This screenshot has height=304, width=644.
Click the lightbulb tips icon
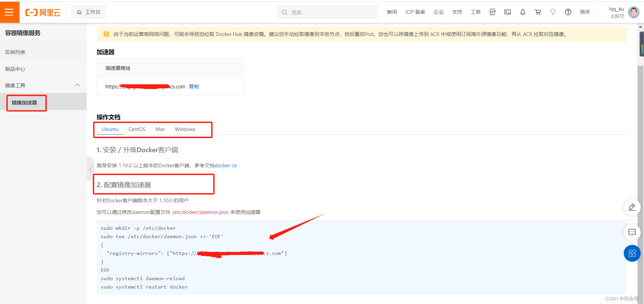[553, 12]
